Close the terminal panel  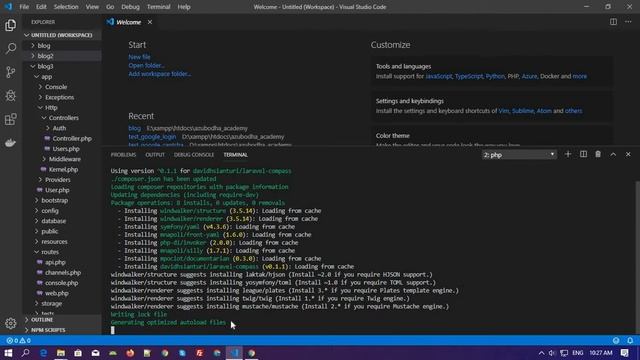(x=628, y=154)
